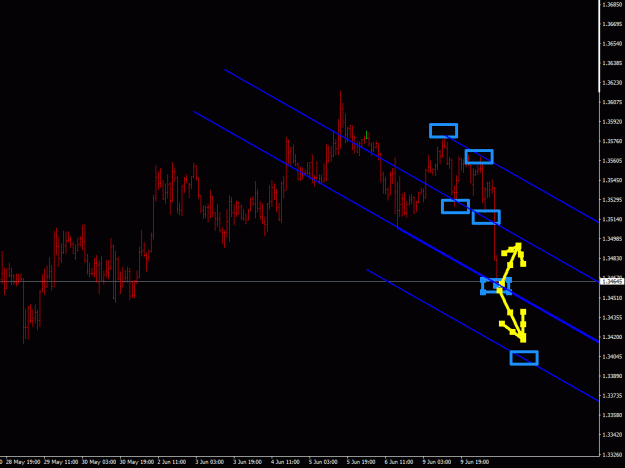
Task: Click the 1.36075 price scale label
Action: (613, 102)
